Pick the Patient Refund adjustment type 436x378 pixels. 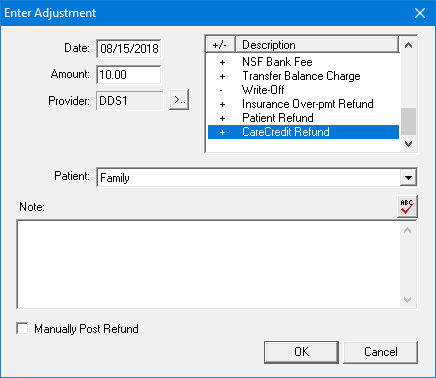point(303,118)
